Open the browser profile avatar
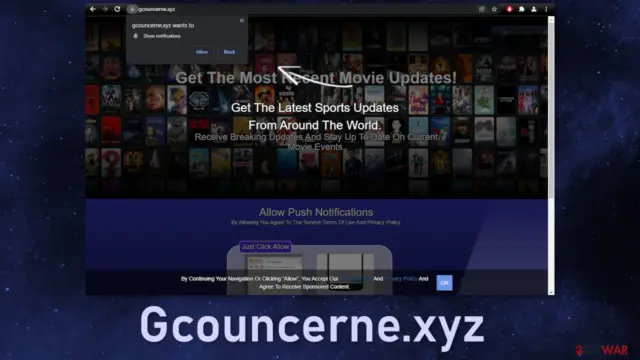Viewport: 640px width, 360px height. pos(533,9)
